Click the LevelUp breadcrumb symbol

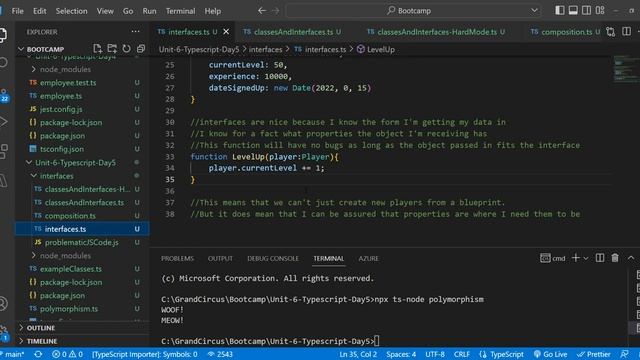376,49
